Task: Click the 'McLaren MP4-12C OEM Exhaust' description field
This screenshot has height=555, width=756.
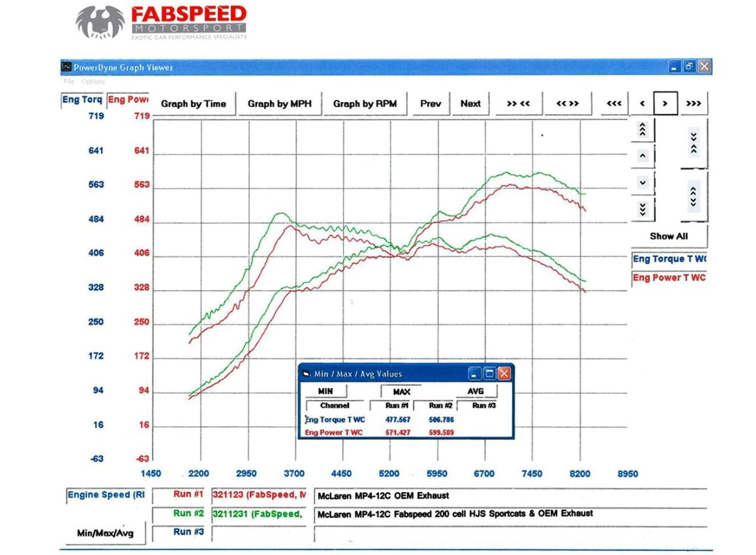Action: [x=510, y=496]
